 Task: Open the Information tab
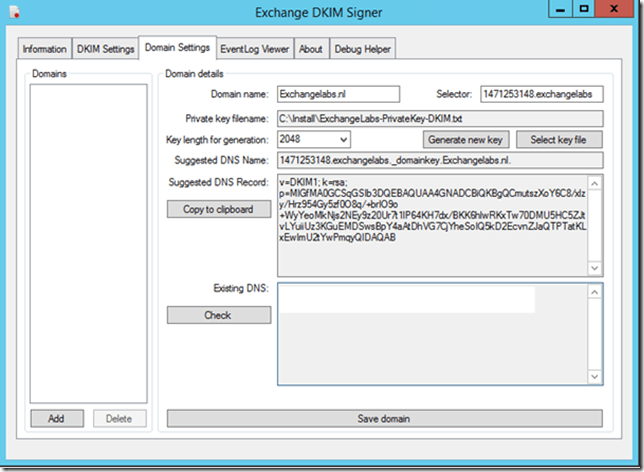pyautogui.click(x=45, y=49)
